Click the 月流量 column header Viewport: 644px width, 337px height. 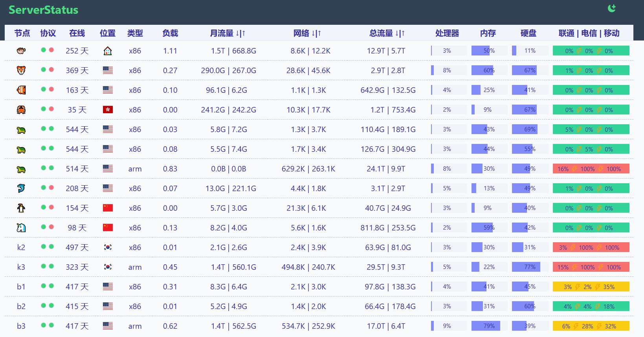(x=228, y=33)
